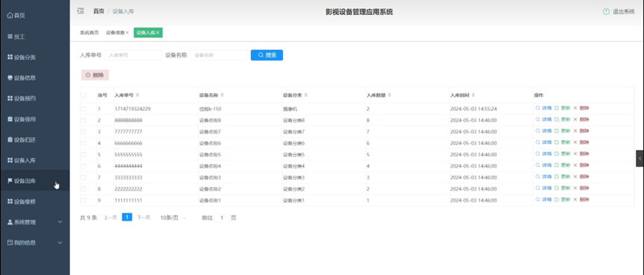Open 设备领用 in the sidebar
This screenshot has width=644, height=275.
[35, 118]
